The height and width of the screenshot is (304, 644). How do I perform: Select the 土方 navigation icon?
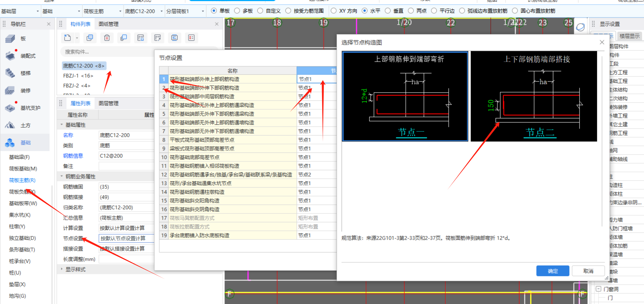pos(10,125)
